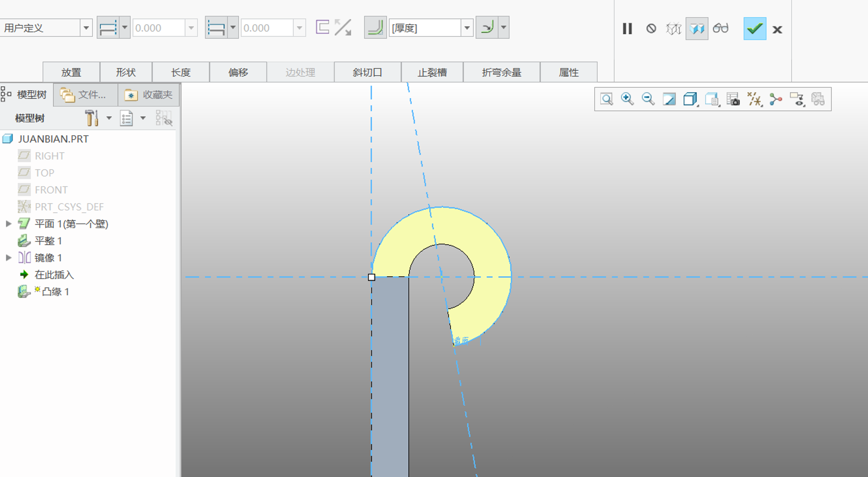Image resolution: width=868 pixels, height=477 pixels.
Task: Open verify mode with glasses icon
Action: point(720,29)
